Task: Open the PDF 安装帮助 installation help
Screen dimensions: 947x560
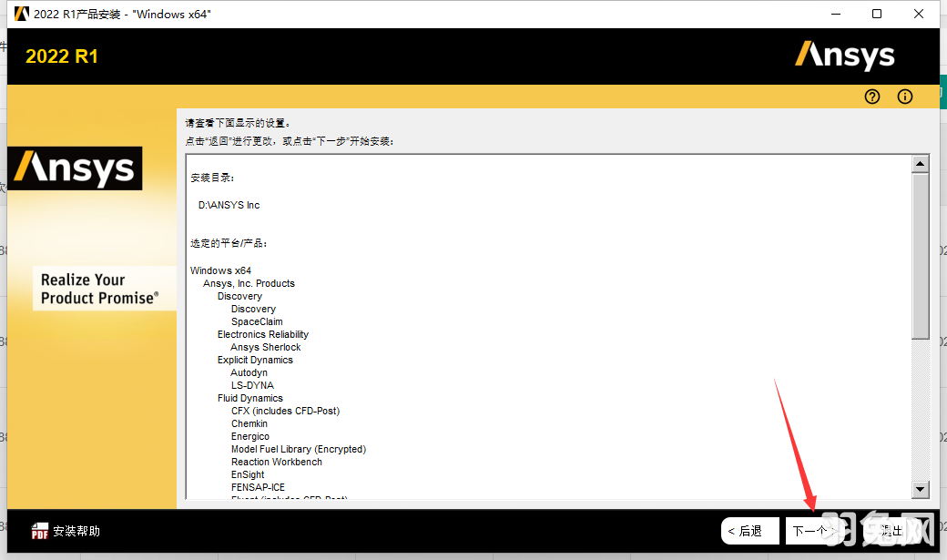Action: pyautogui.click(x=64, y=530)
